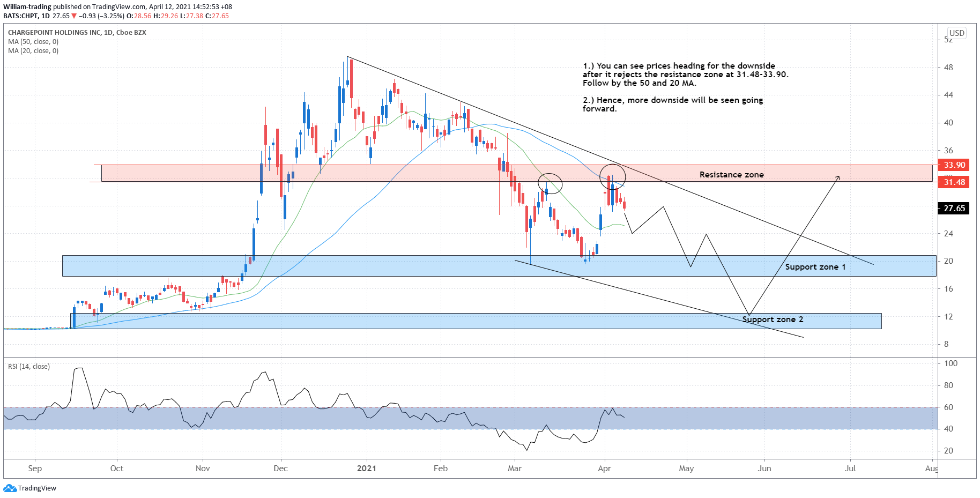Click the William-trading author name

click(x=27, y=7)
